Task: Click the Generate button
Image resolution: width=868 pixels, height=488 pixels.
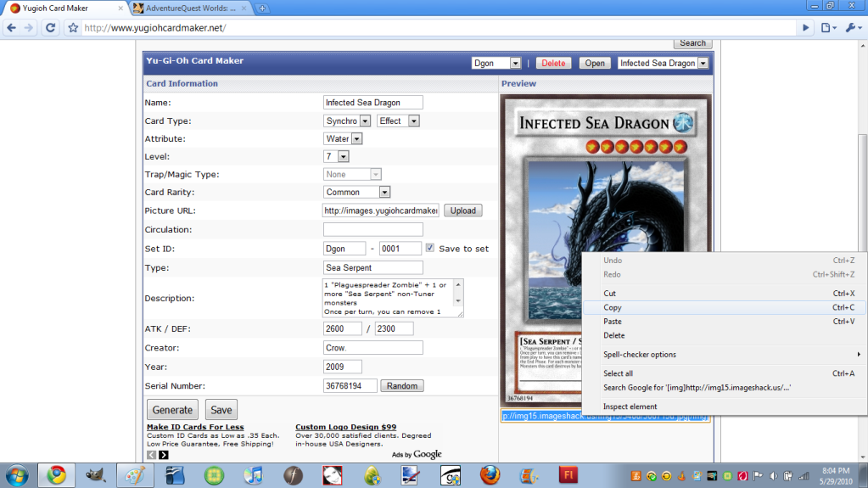Action: (x=172, y=409)
